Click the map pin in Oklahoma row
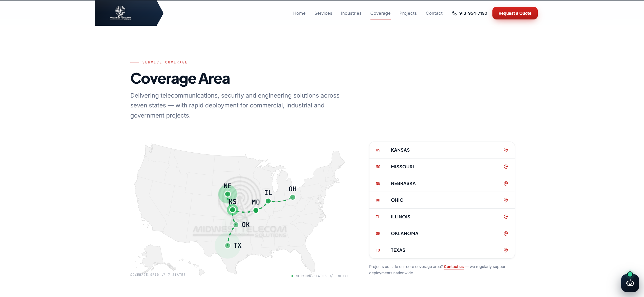The height and width of the screenshot is (297, 644). tap(506, 234)
